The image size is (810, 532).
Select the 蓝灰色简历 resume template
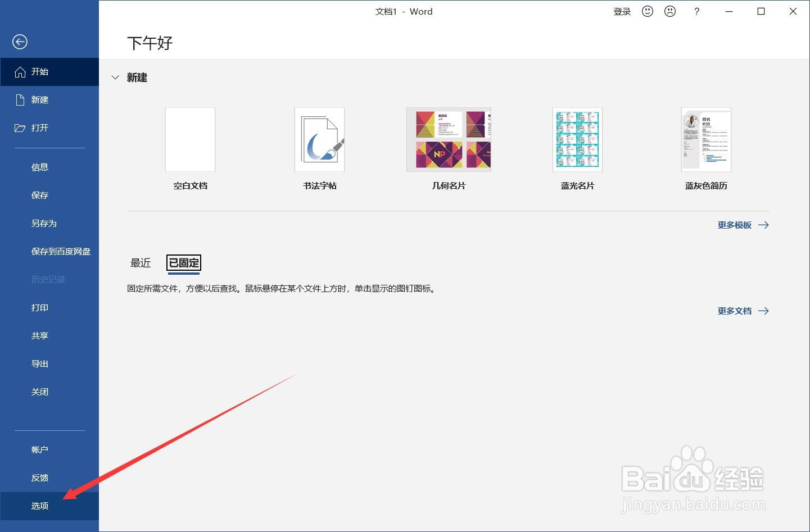[706, 139]
